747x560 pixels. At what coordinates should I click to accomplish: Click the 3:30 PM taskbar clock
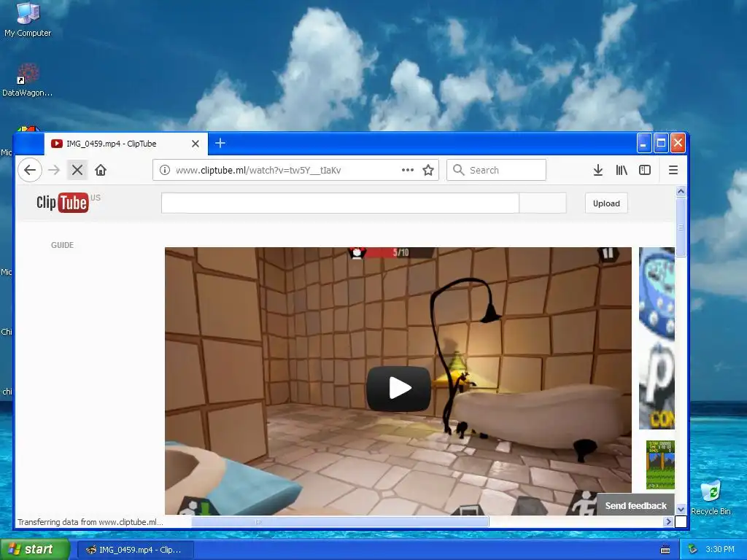pyautogui.click(x=720, y=550)
